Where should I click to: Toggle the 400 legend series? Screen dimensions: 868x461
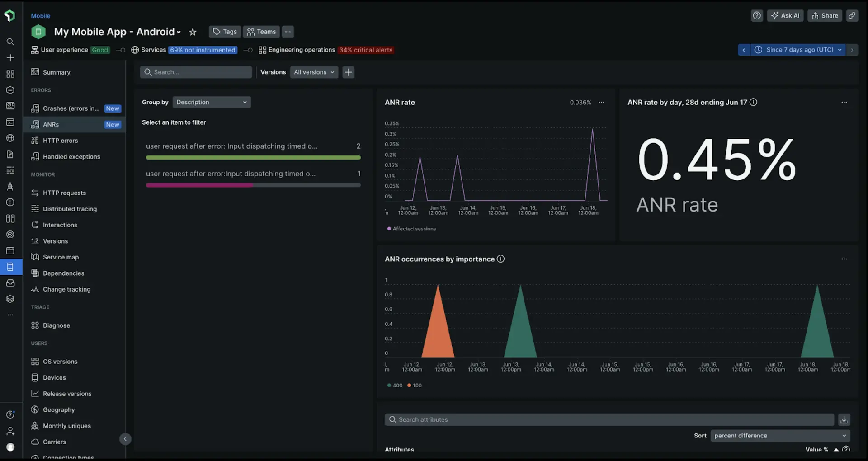[395, 386]
